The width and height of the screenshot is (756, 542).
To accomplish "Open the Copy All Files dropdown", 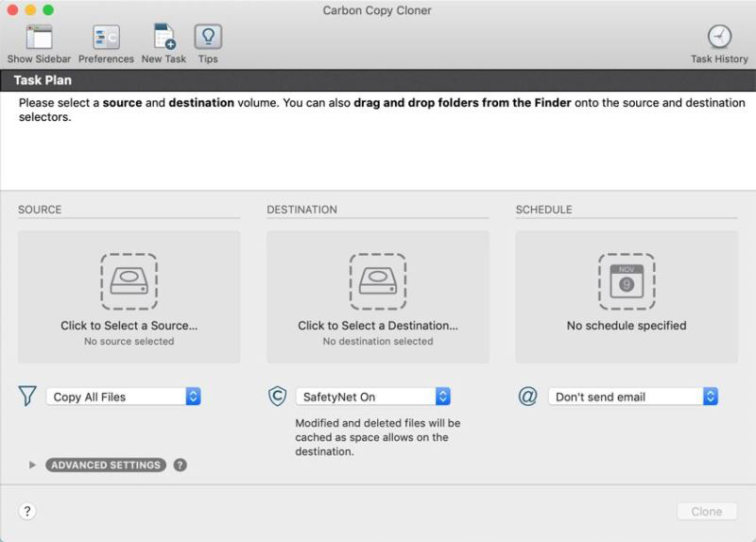I will coord(124,397).
